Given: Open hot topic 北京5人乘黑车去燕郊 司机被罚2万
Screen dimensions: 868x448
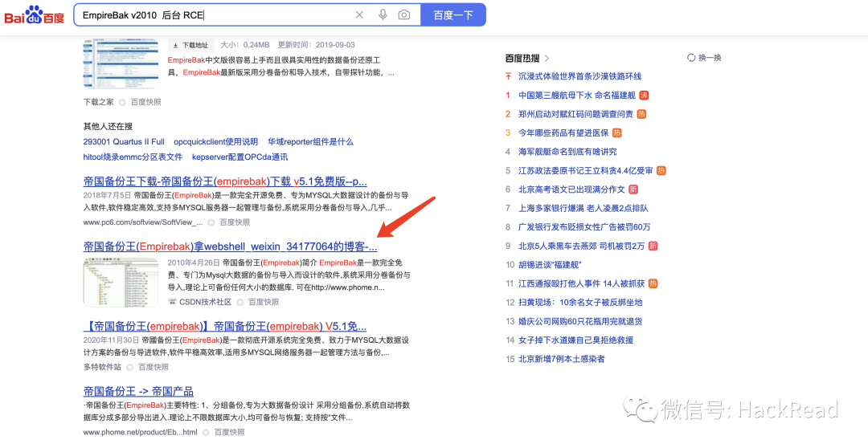Looking at the screenshot, I should (581, 246).
